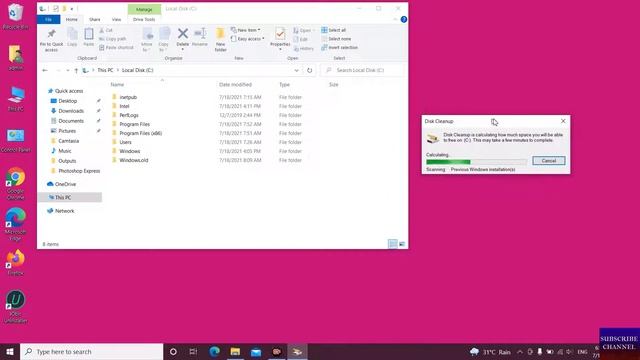Open Firefox desktop shortcut
Viewport: 640px width, 360px height.
pyautogui.click(x=16, y=262)
